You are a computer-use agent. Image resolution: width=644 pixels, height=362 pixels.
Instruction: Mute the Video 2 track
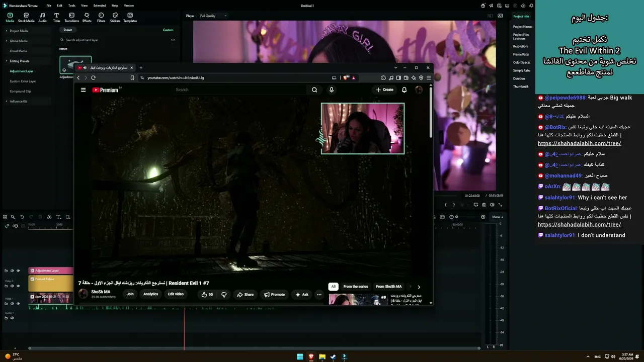[12, 286]
